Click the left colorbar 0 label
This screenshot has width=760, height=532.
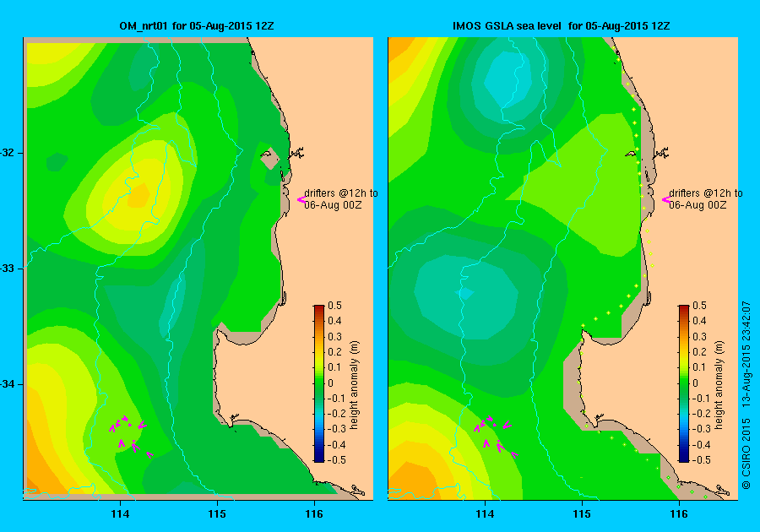[x=330, y=383]
